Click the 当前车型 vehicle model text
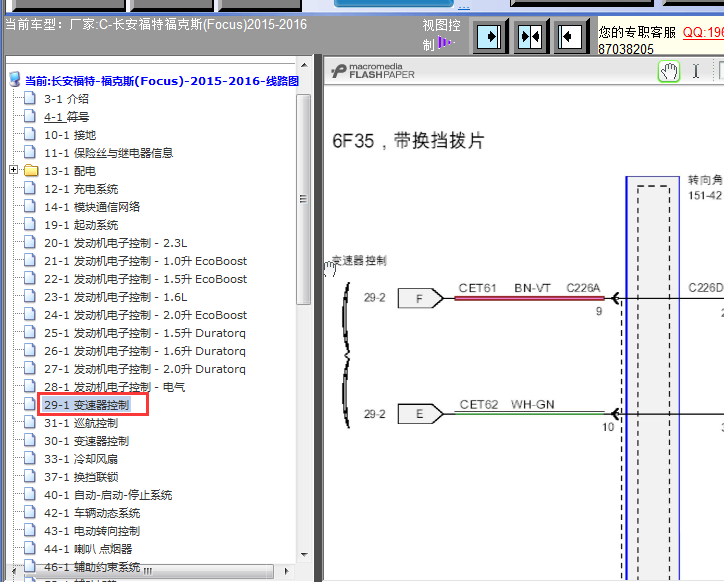This screenshot has width=724, height=582. coord(156,24)
